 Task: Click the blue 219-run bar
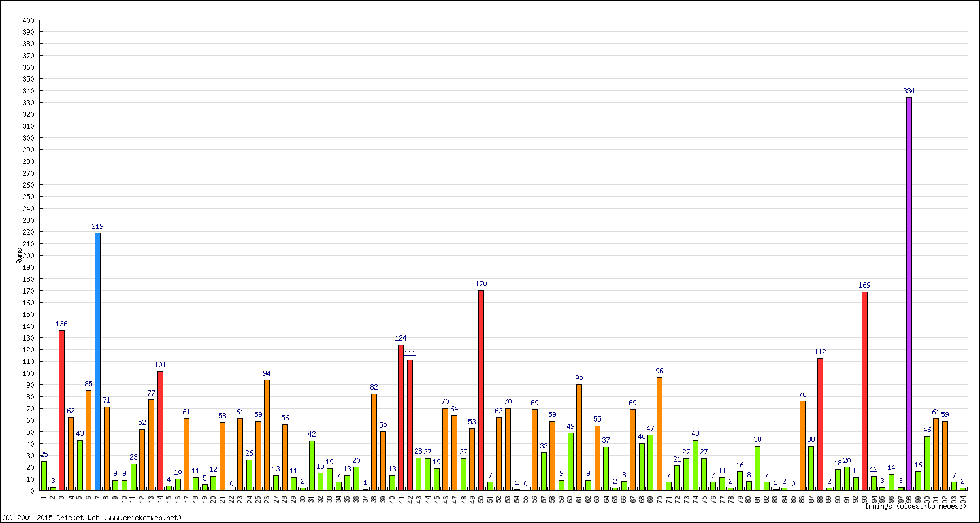[x=97, y=362]
